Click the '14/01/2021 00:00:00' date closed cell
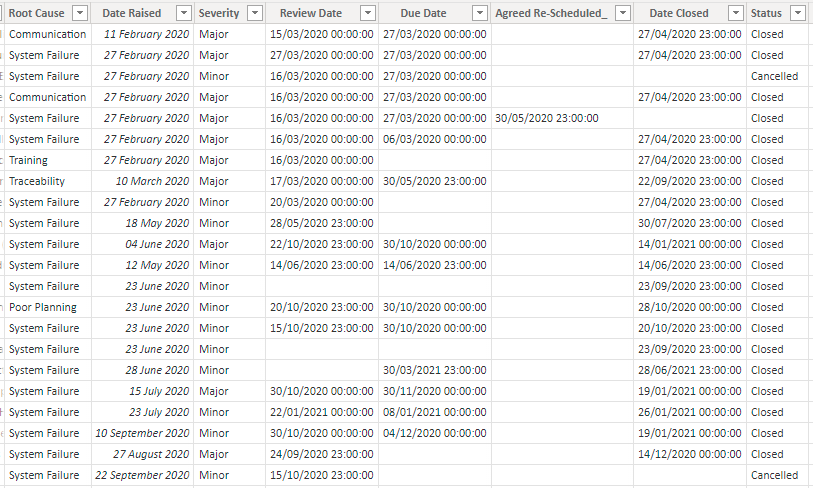 point(690,244)
